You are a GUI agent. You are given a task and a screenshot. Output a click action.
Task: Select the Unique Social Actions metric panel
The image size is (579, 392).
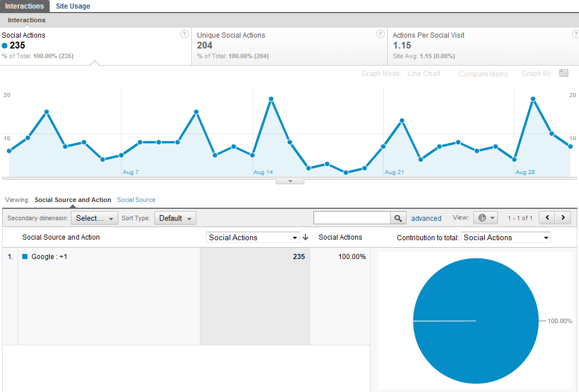[289, 46]
